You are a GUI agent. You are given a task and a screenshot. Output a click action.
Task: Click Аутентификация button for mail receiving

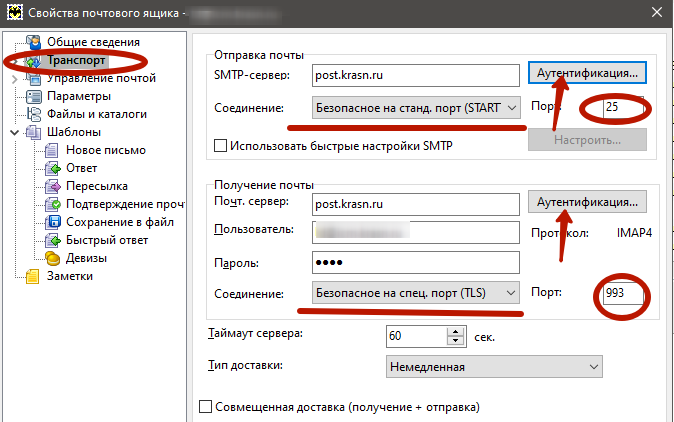[x=588, y=202]
